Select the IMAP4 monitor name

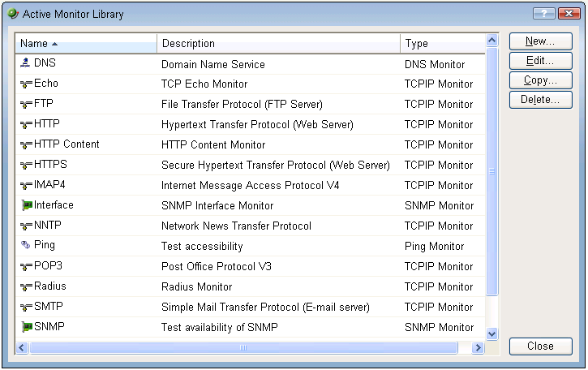pyautogui.click(x=49, y=184)
